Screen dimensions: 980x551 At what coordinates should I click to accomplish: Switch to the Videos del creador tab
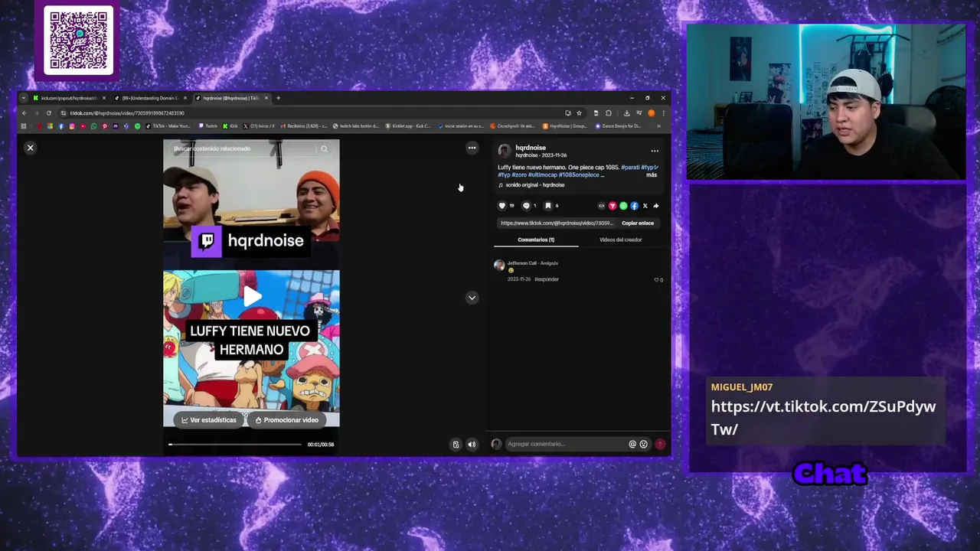pos(620,240)
